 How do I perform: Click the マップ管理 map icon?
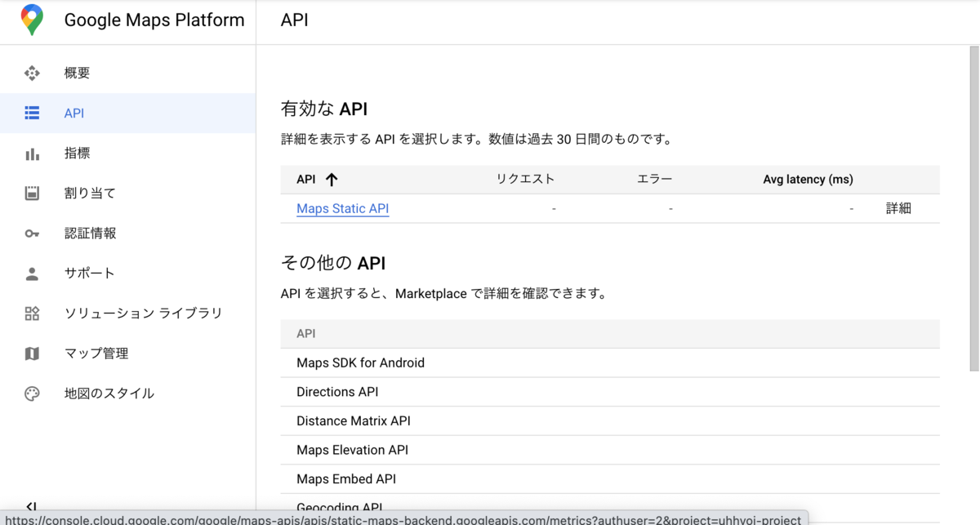32,354
